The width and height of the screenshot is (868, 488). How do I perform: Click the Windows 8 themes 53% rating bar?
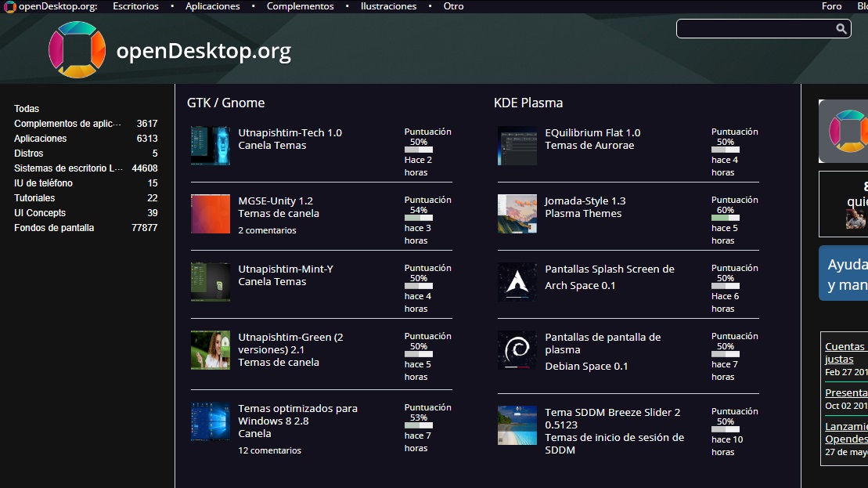[x=419, y=425]
